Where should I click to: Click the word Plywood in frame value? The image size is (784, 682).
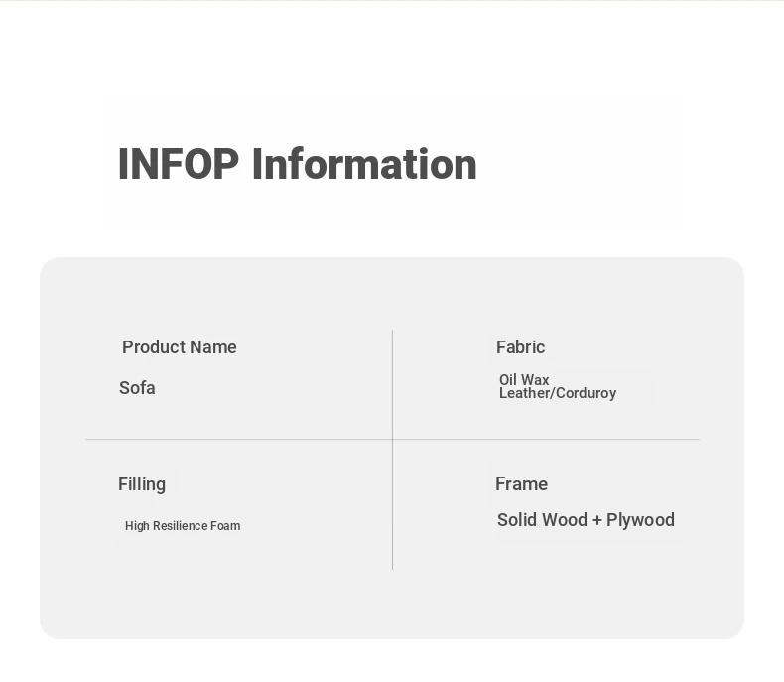pos(640,520)
